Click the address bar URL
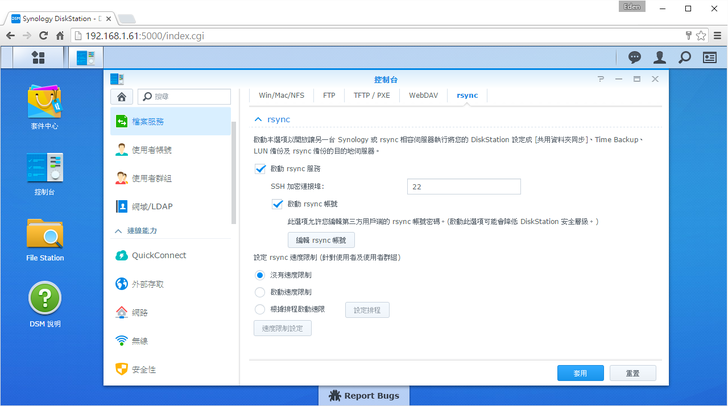Screen dimensions: 728x406 pos(145,36)
